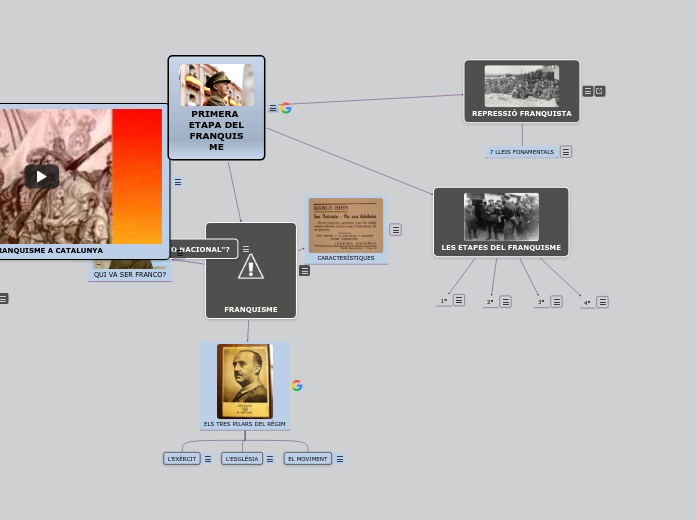Click the Característiques node label
The image size is (697, 520).
[346, 258]
